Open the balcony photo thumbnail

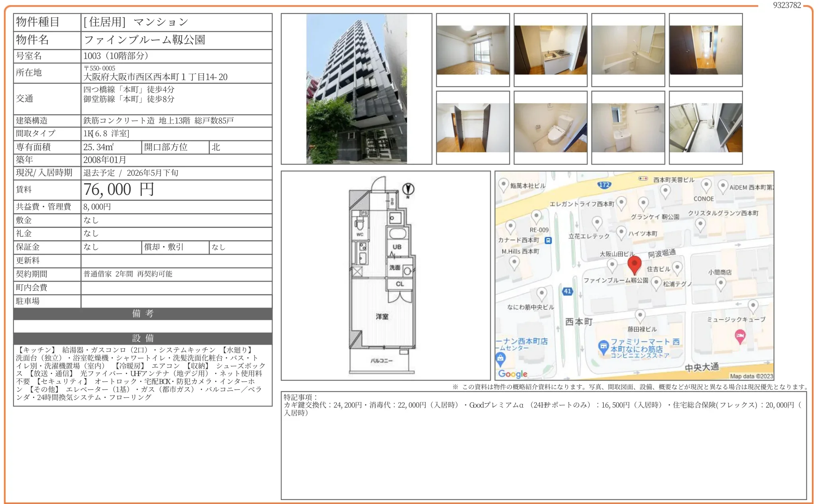coord(705,127)
